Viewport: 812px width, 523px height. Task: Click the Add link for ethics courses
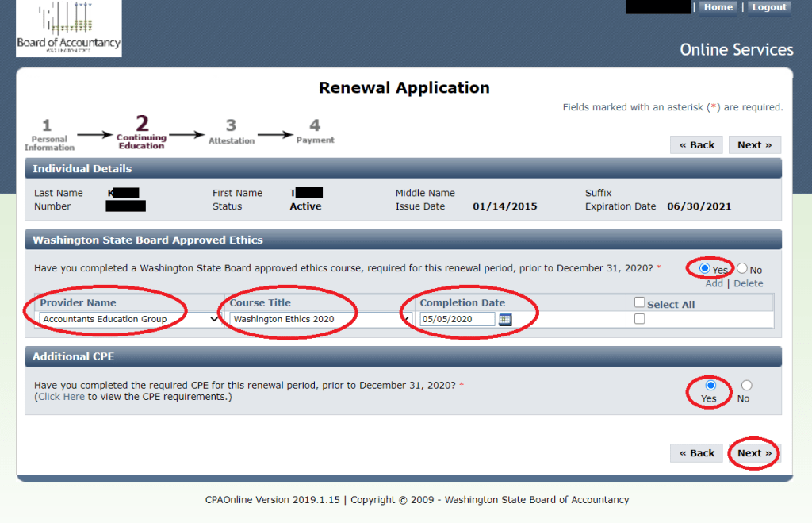point(714,283)
